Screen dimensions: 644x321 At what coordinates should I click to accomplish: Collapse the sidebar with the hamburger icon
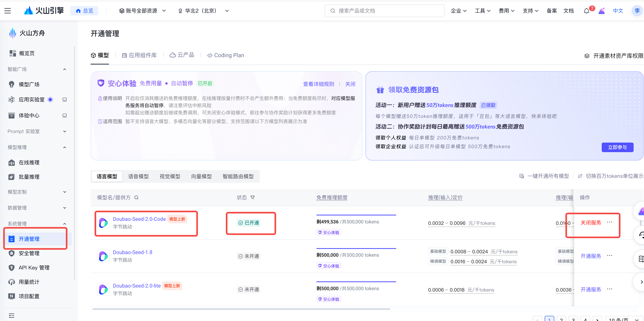7,11
